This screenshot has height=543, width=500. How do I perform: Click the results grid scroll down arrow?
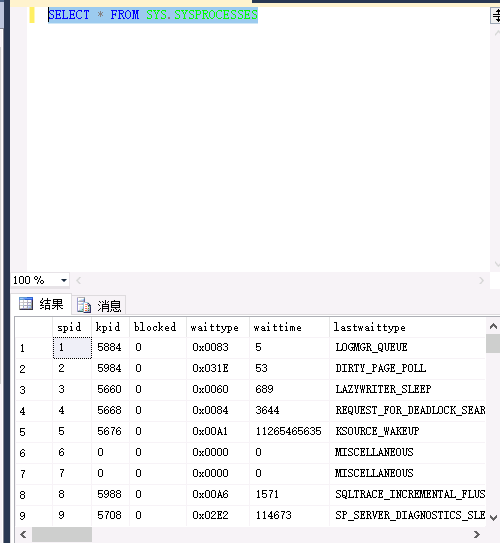pyautogui.click(x=493, y=518)
